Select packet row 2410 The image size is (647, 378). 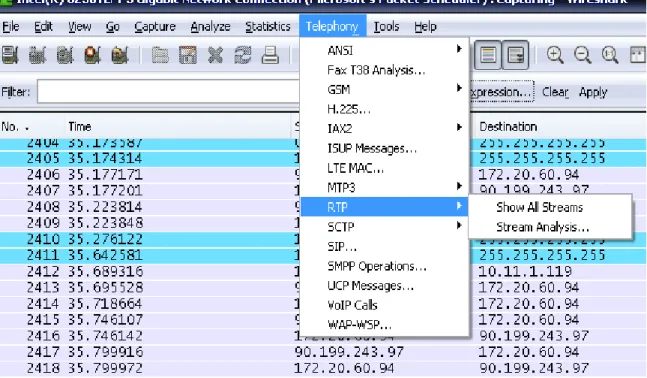click(324, 239)
